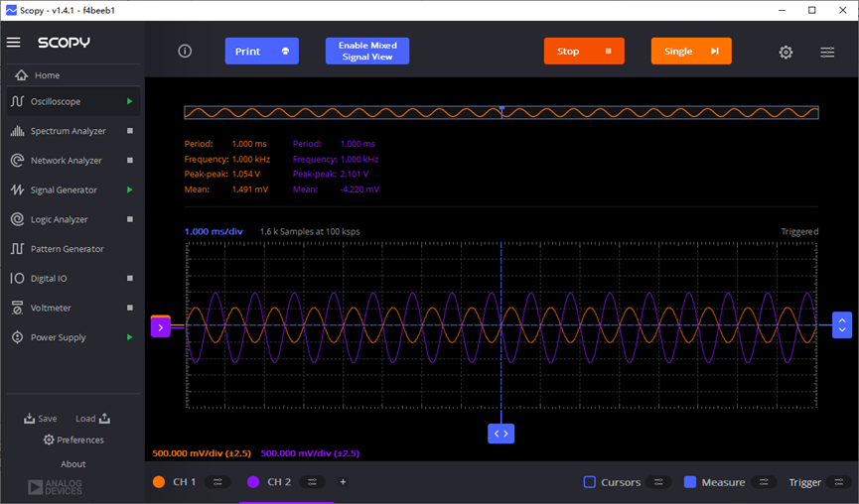
Task: Click the Digital IO icon
Action: (18, 278)
